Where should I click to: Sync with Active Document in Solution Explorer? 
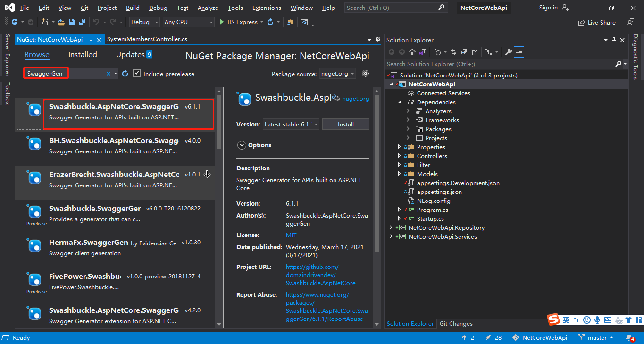pos(453,52)
